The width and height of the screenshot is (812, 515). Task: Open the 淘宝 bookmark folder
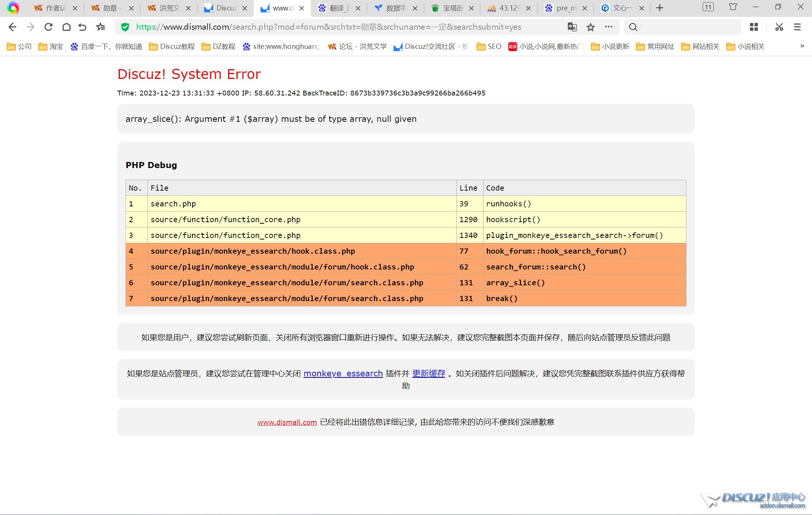pos(51,47)
